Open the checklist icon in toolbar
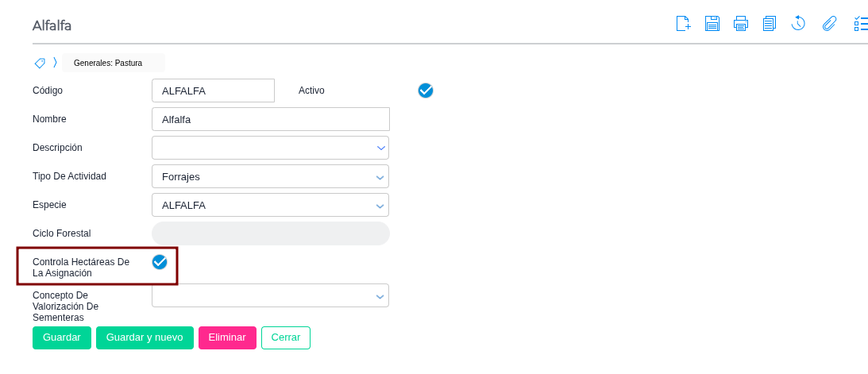Screen dimensions: 868x374 coord(860,24)
